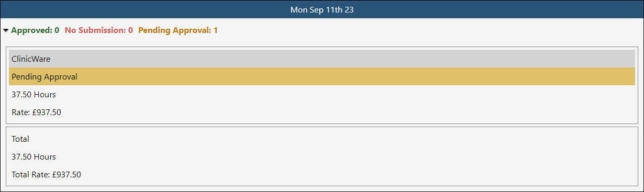Click the dark blue date banner

[322, 10]
